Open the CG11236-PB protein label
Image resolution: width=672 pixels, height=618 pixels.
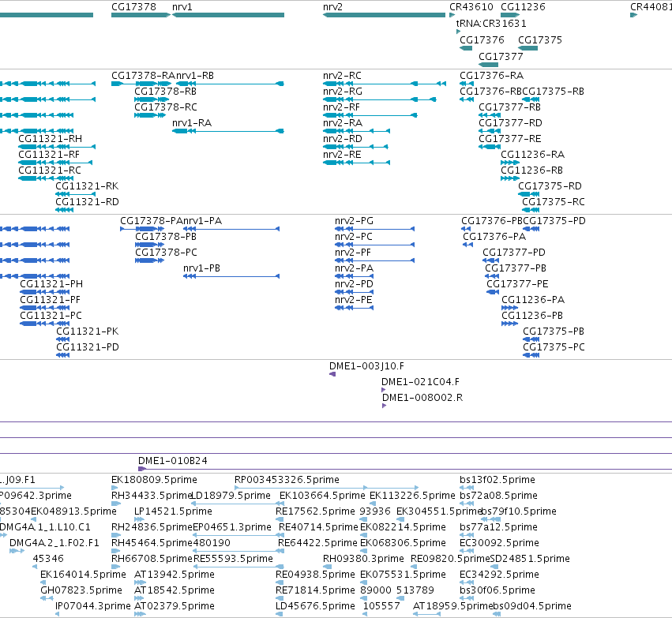coord(532,316)
